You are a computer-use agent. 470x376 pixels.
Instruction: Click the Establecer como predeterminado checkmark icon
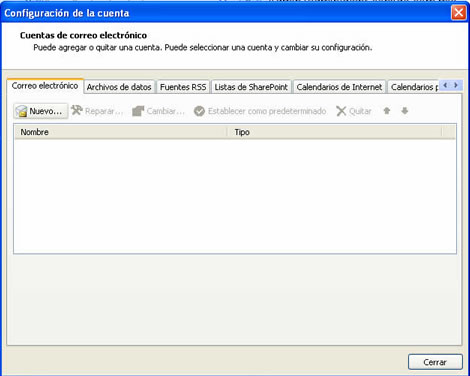coord(199,111)
